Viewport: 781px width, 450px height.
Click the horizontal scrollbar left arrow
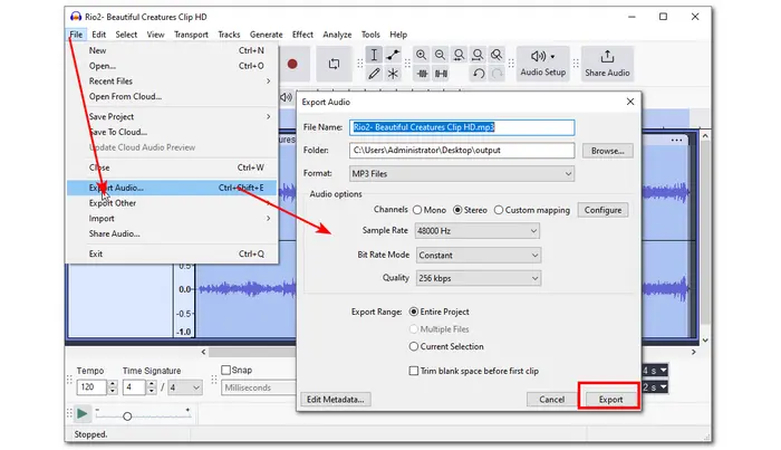[x=204, y=352]
